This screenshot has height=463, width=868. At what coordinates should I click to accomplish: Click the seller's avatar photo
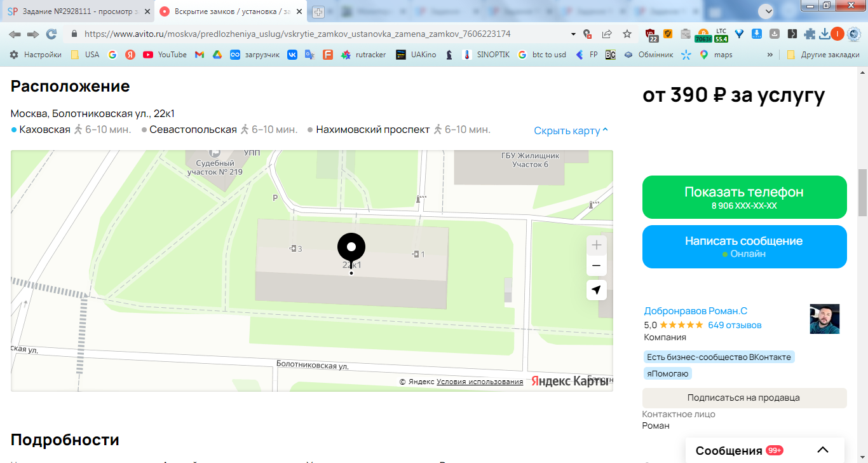pyautogui.click(x=825, y=319)
